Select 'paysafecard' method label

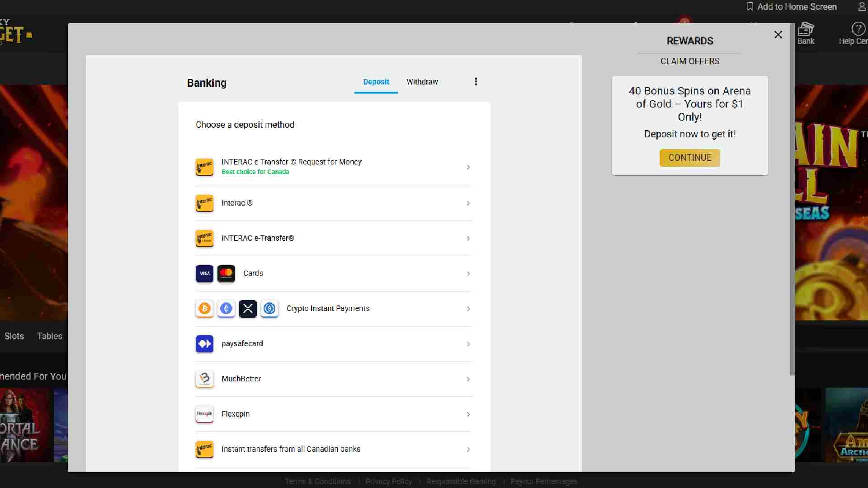click(x=242, y=344)
